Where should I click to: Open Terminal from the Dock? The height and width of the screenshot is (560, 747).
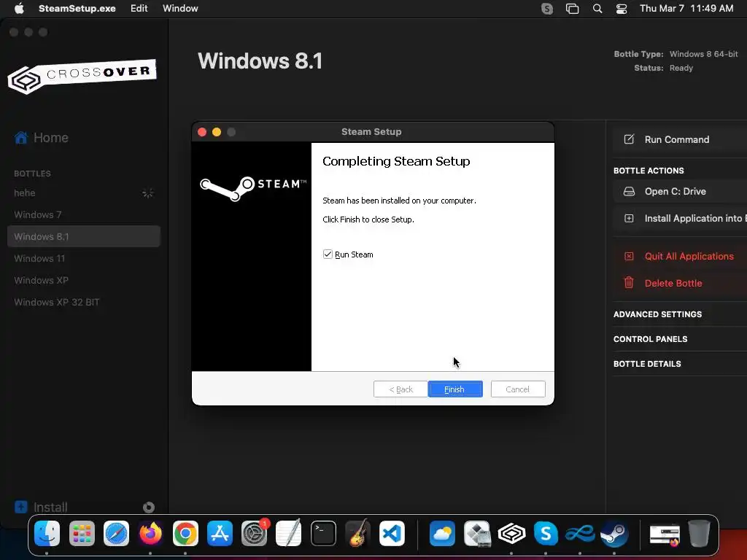[x=323, y=533]
